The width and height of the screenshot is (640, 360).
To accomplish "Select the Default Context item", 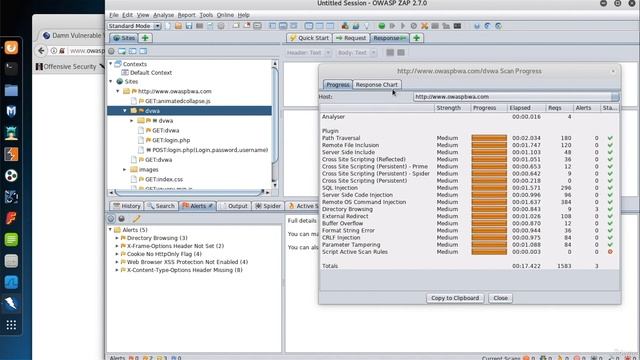I will [x=147, y=73].
